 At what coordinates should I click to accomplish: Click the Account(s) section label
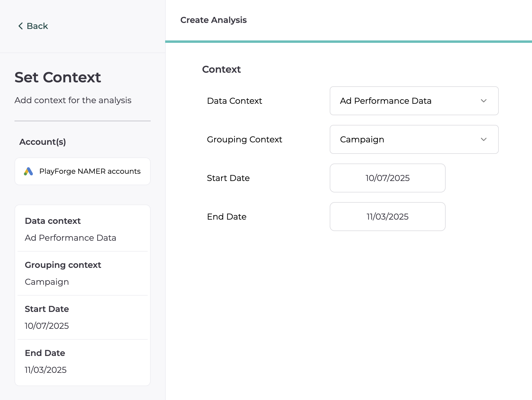coord(43,142)
